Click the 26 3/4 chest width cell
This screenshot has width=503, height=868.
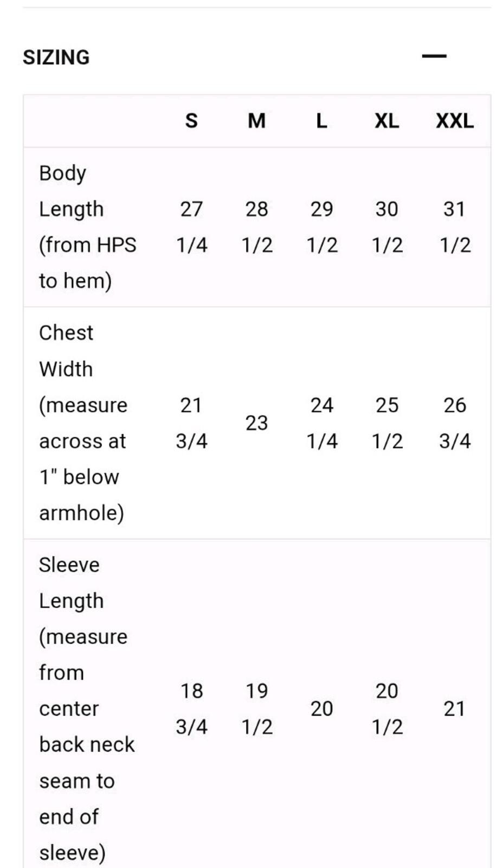455,423
